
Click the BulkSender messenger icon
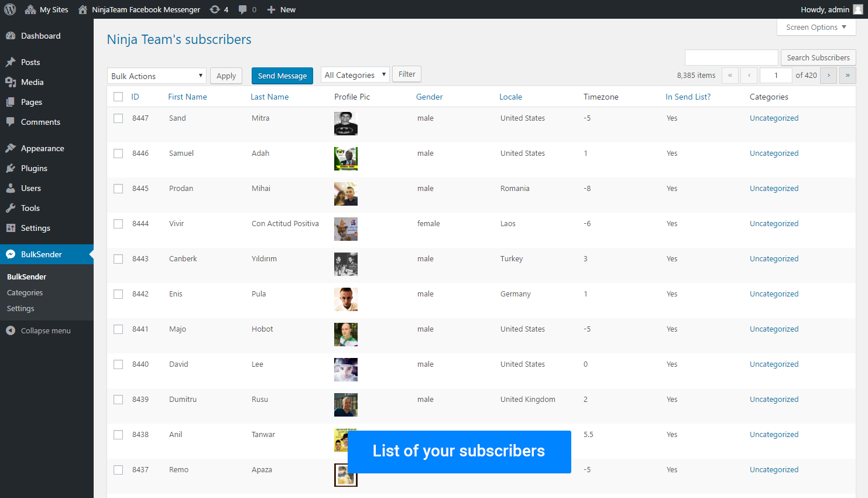pyautogui.click(x=11, y=254)
